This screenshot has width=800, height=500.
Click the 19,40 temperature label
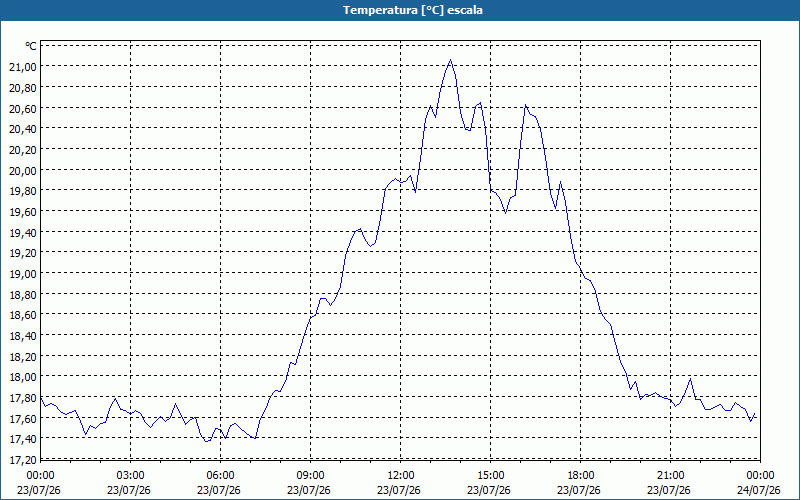tap(23, 233)
